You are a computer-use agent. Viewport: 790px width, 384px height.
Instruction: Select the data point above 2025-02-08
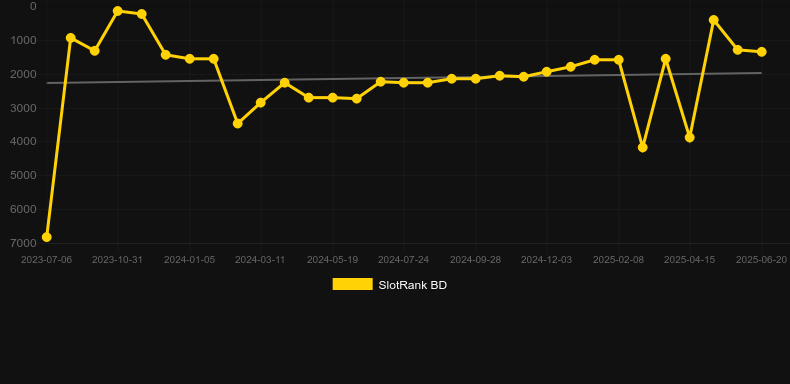tap(618, 60)
